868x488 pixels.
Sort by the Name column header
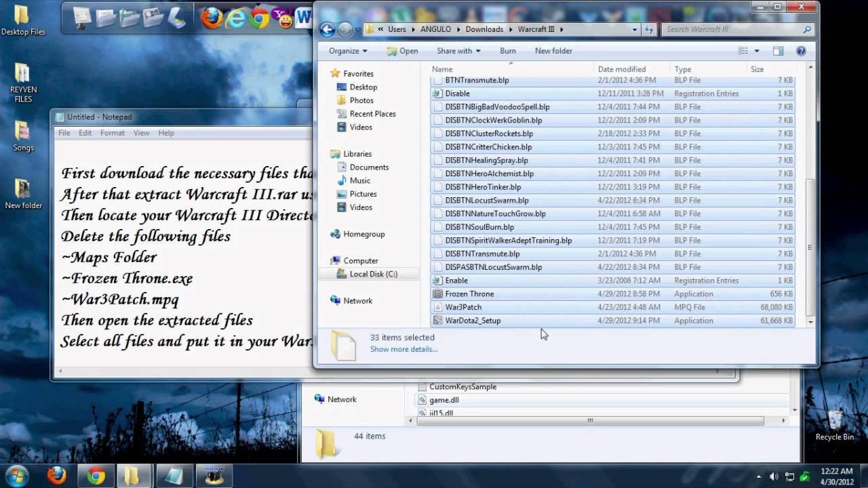(512, 69)
